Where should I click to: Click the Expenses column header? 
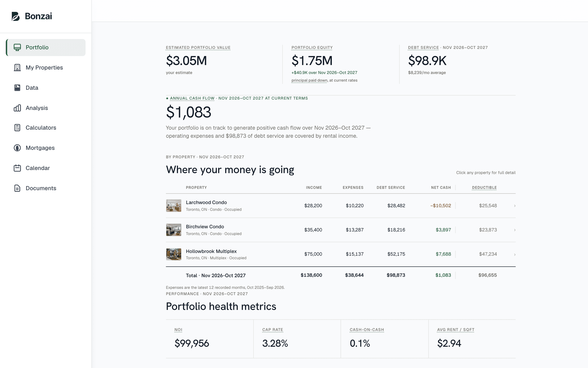click(353, 187)
